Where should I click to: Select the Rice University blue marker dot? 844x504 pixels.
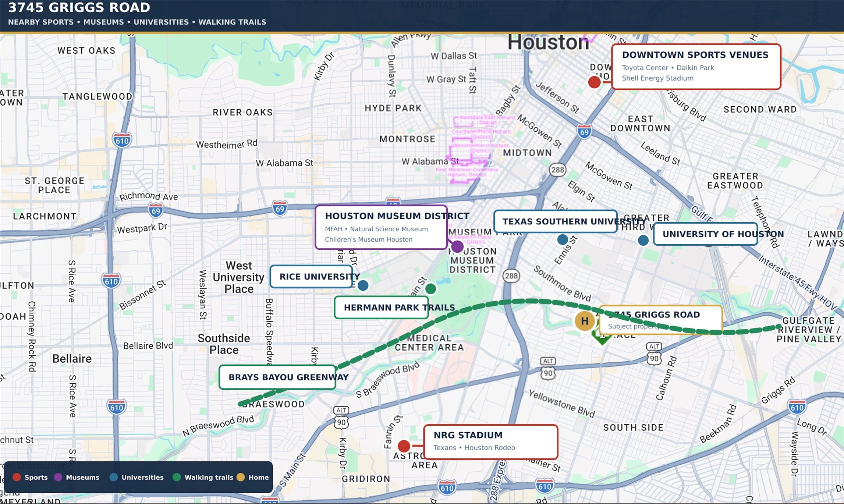[363, 285]
